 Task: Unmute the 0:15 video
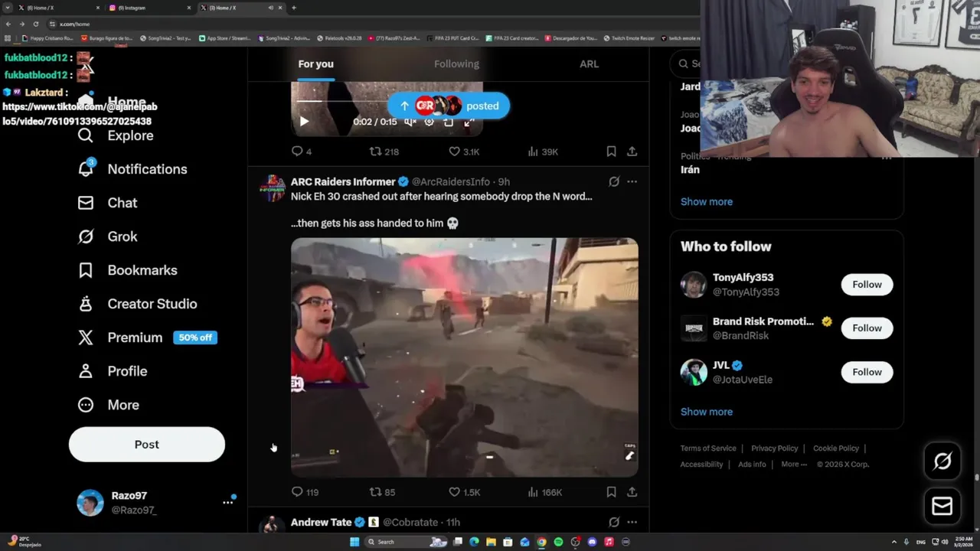pos(410,122)
